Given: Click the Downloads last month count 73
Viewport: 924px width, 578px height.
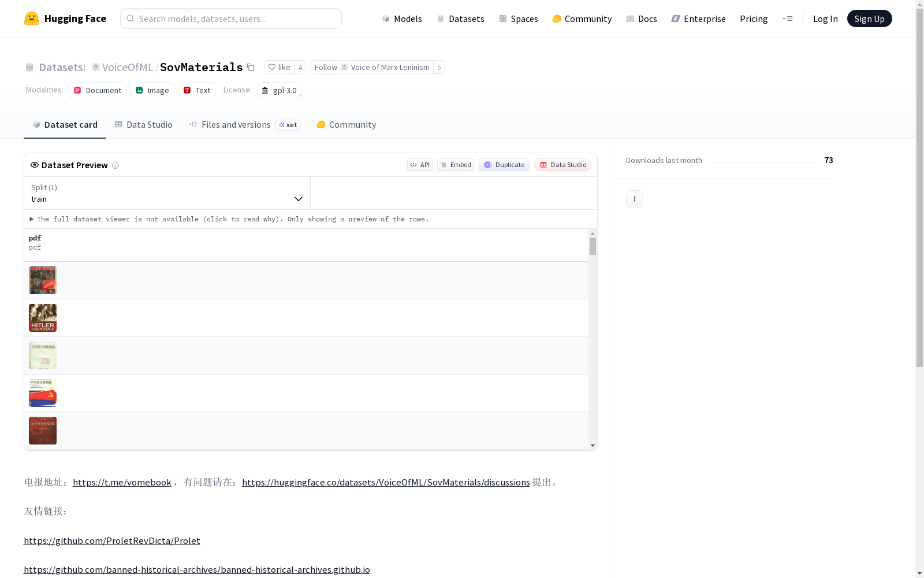Looking at the screenshot, I should point(829,160).
